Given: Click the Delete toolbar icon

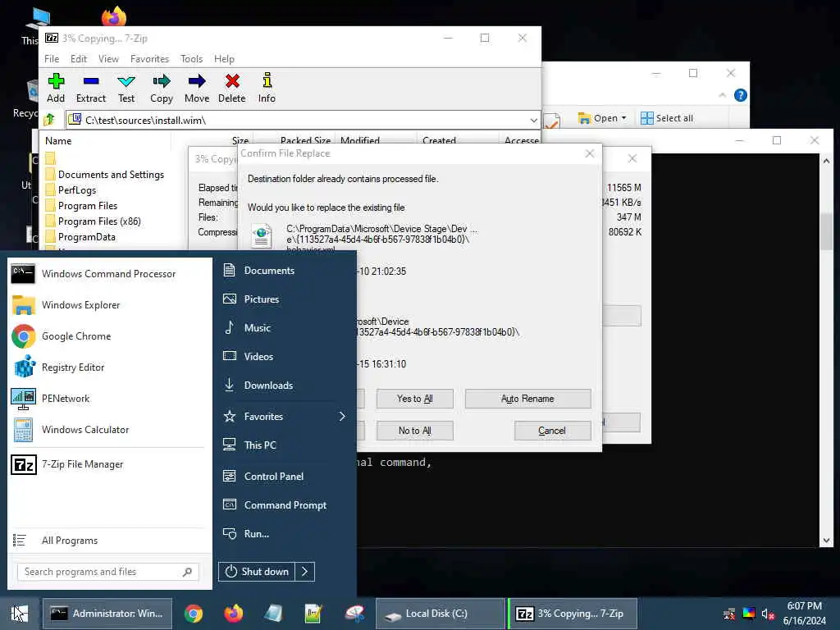Looking at the screenshot, I should coord(232,88).
